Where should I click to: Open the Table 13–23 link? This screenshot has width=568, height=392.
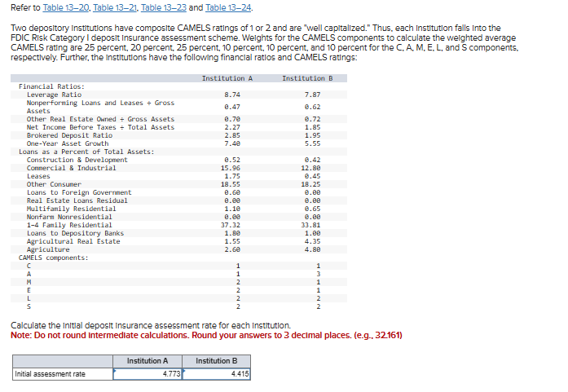(x=164, y=7)
